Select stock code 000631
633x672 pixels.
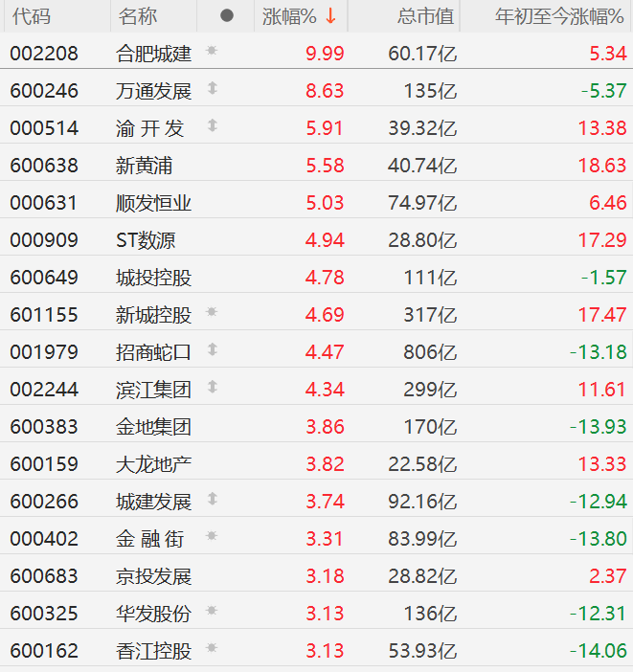(44, 203)
